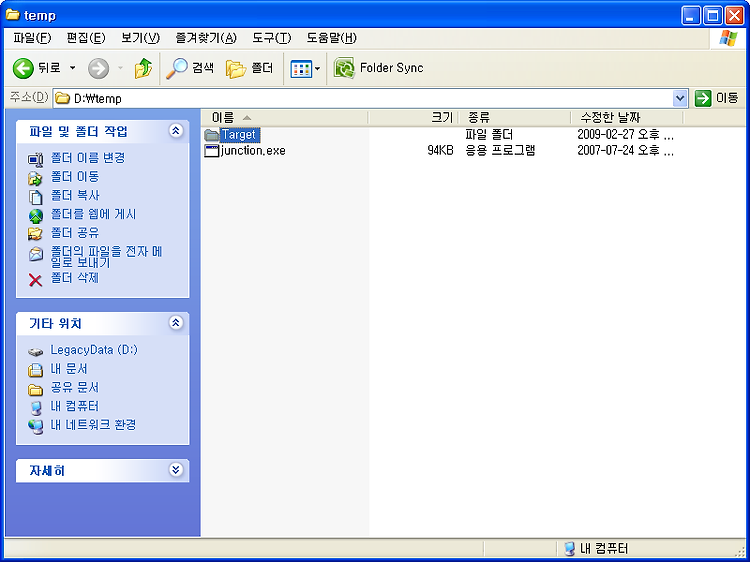Click the 파일 폴더 type cell

489,135
